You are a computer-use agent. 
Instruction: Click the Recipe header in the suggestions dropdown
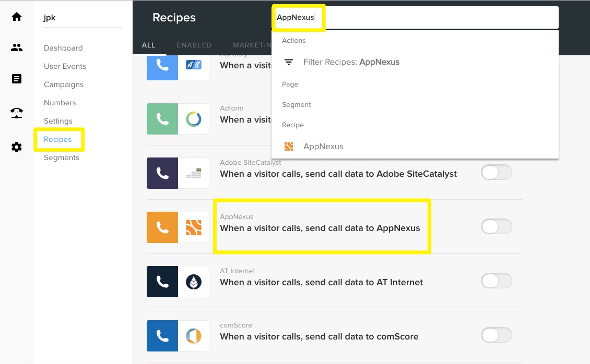[293, 125]
